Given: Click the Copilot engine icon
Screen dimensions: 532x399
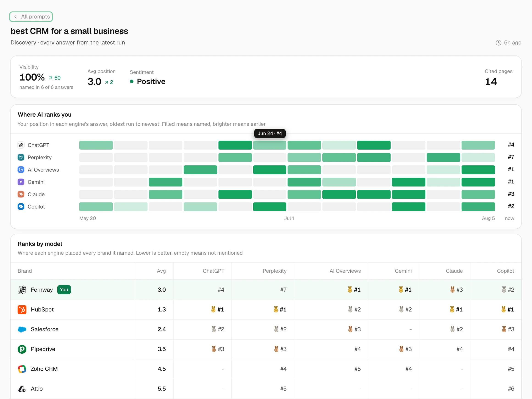Looking at the screenshot, I should (x=21, y=206).
